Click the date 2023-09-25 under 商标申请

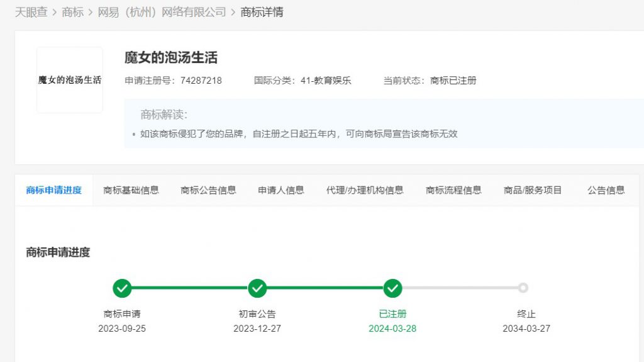click(122, 328)
